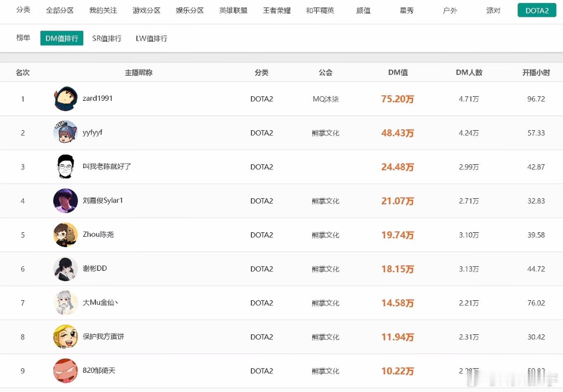Click broadcast hours 76.02
The width and height of the screenshot is (563, 392).
536,303
